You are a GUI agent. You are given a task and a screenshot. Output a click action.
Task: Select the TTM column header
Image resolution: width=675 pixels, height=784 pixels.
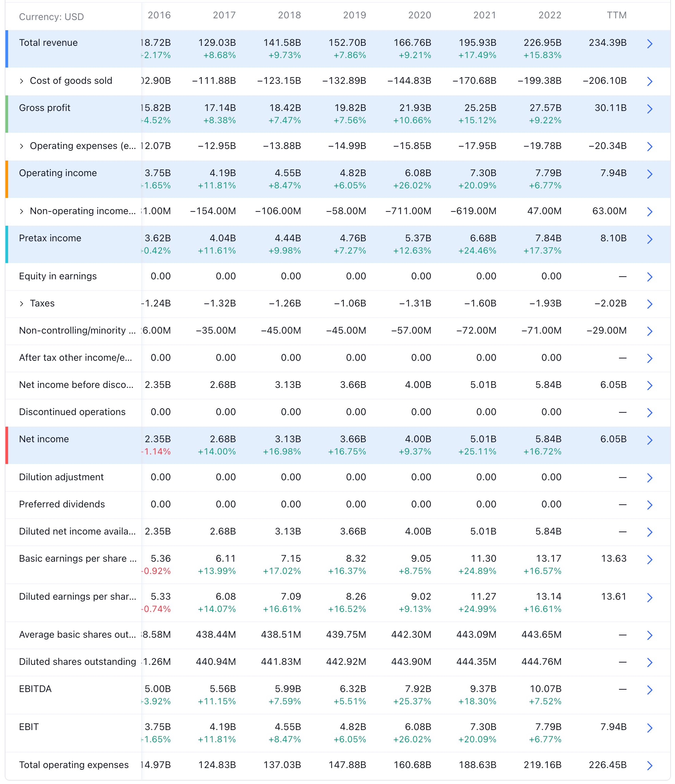tap(616, 15)
